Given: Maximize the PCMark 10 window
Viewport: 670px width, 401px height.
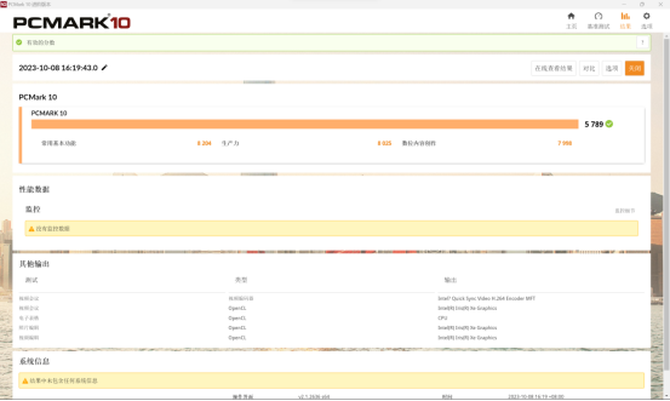Looking at the screenshot, I should [642, 4].
